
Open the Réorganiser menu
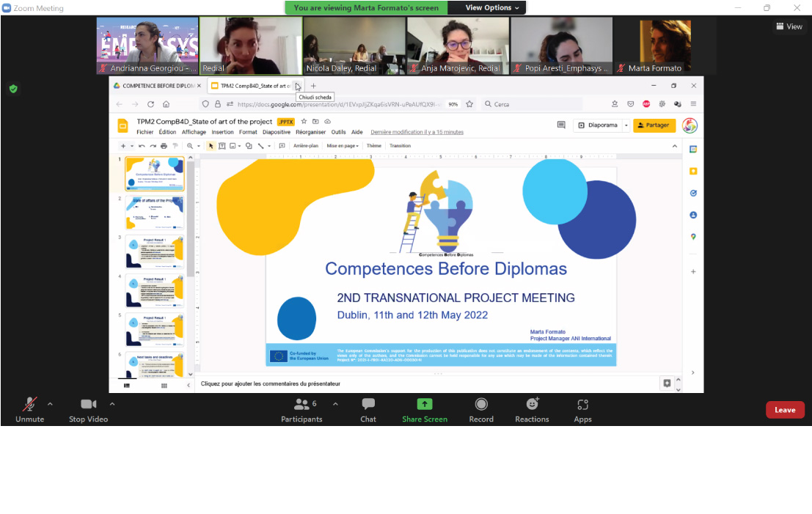[311, 132]
